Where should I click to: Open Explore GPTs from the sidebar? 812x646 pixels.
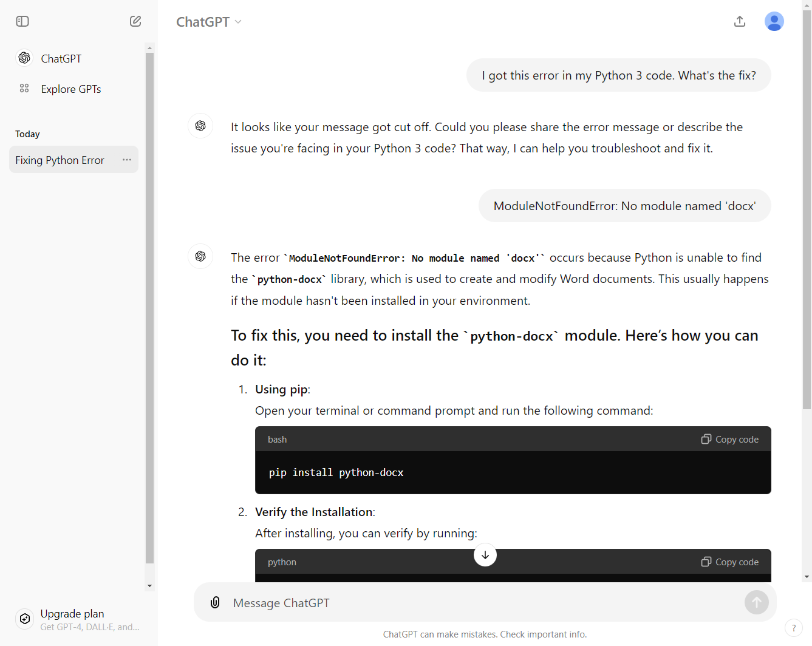70,89
